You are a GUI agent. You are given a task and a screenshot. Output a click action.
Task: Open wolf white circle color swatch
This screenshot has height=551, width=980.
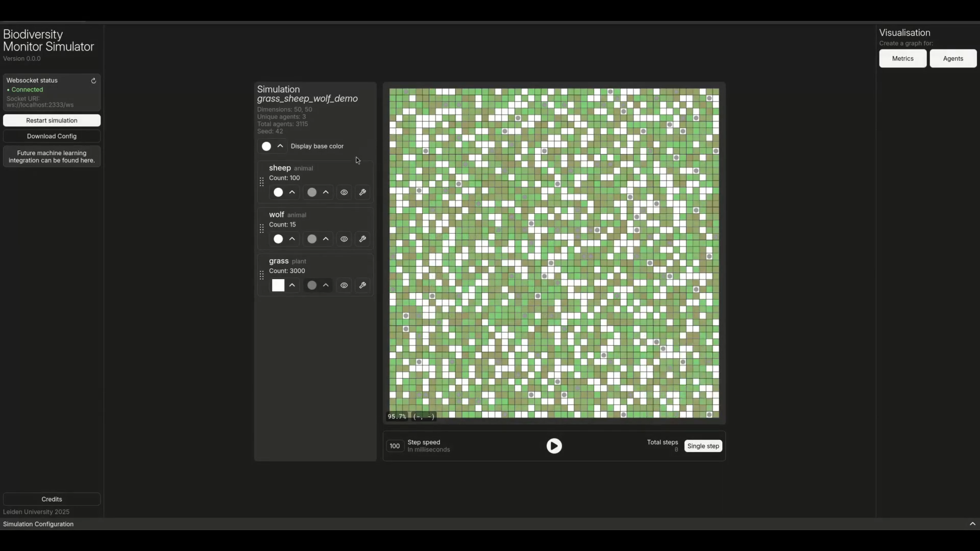[278, 239]
